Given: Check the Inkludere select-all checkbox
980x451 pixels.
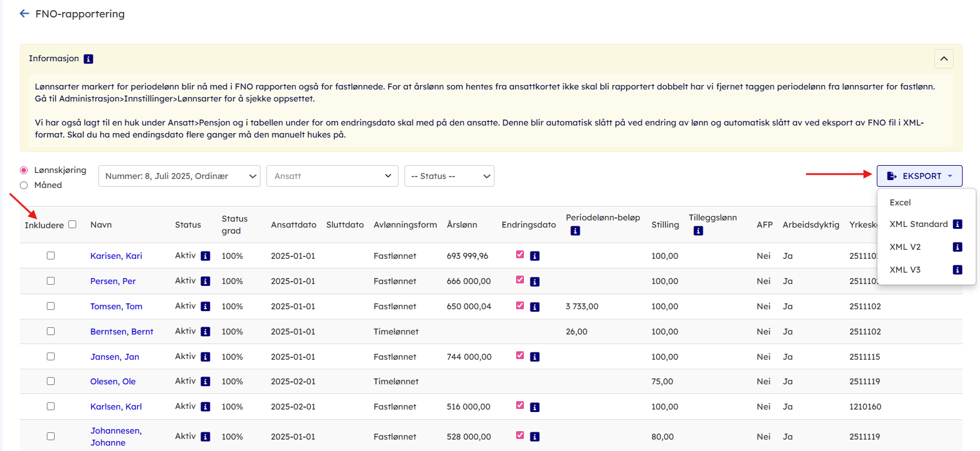Looking at the screenshot, I should [73, 225].
